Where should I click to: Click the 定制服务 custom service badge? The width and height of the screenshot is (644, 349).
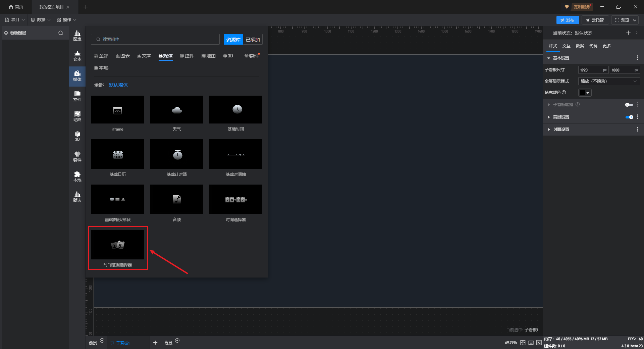582,7
